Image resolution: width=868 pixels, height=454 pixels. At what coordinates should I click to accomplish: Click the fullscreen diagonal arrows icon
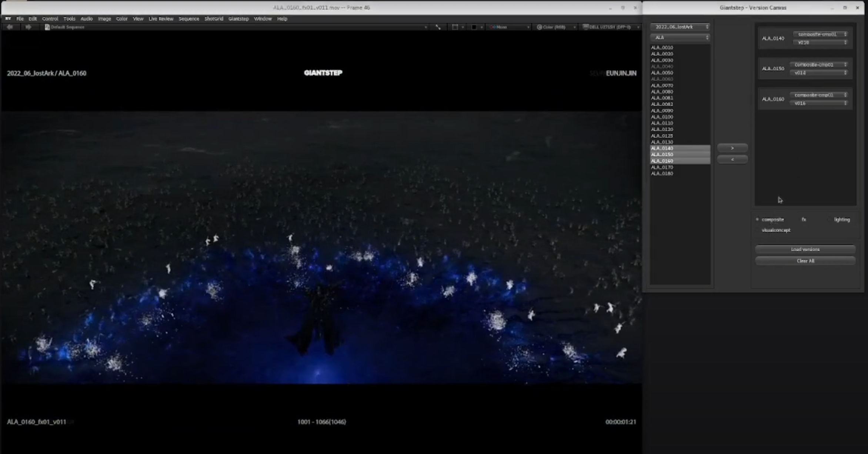click(x=438, y=27)
